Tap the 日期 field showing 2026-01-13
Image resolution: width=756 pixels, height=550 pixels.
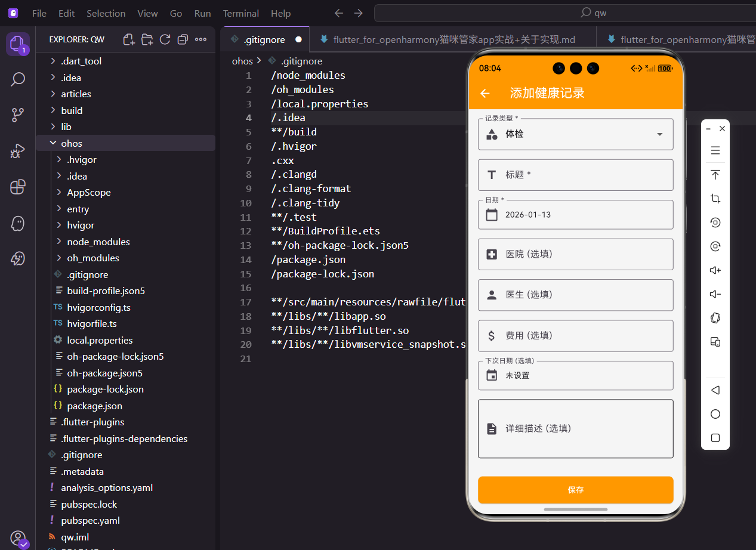coord(576,215)
